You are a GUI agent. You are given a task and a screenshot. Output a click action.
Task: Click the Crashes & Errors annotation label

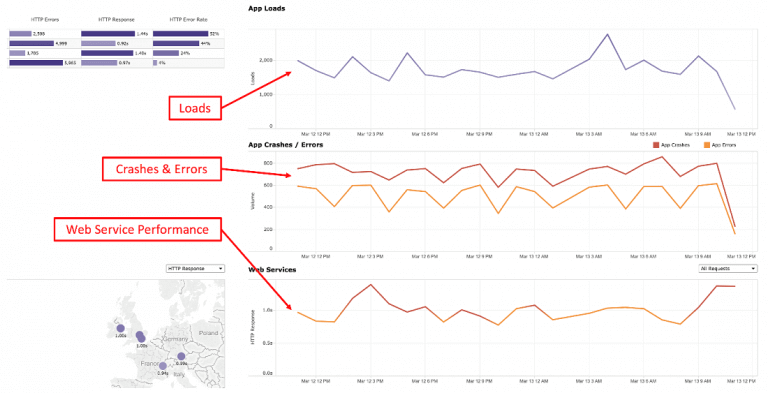(x=162, y=169)
